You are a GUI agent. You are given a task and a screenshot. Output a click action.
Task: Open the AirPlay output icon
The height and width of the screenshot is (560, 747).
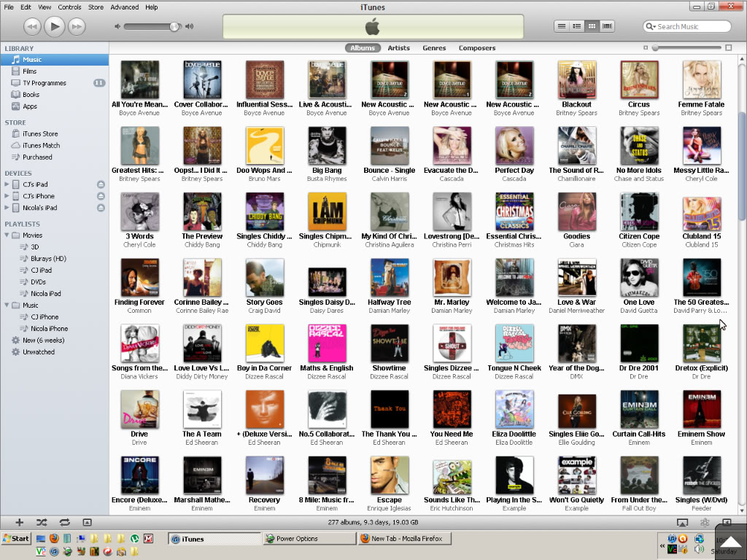coord(682,523)
